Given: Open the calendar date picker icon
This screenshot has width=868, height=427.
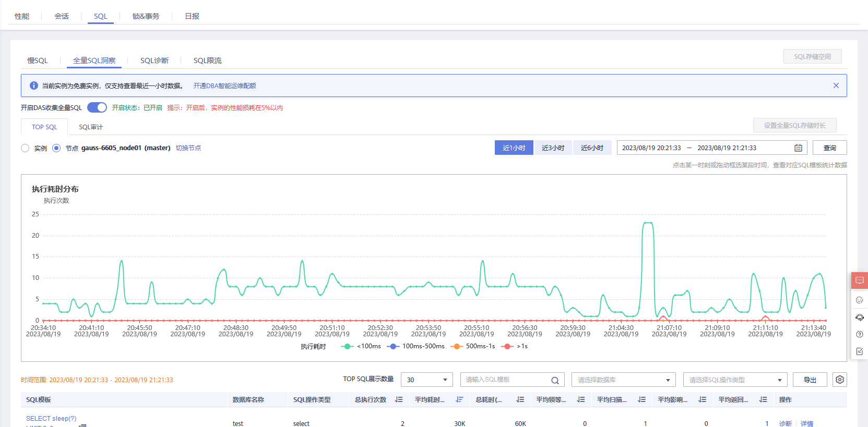Looking at the screenshot, I should 798,148.
